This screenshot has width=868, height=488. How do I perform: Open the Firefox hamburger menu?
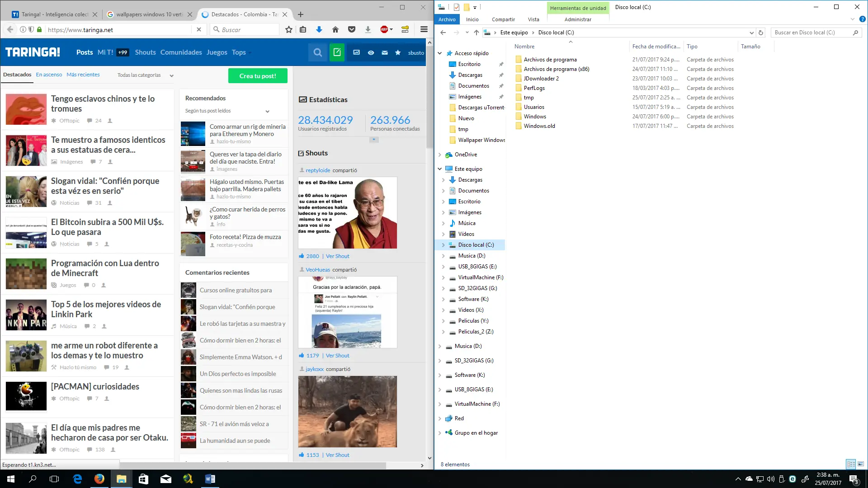point(424,30)
